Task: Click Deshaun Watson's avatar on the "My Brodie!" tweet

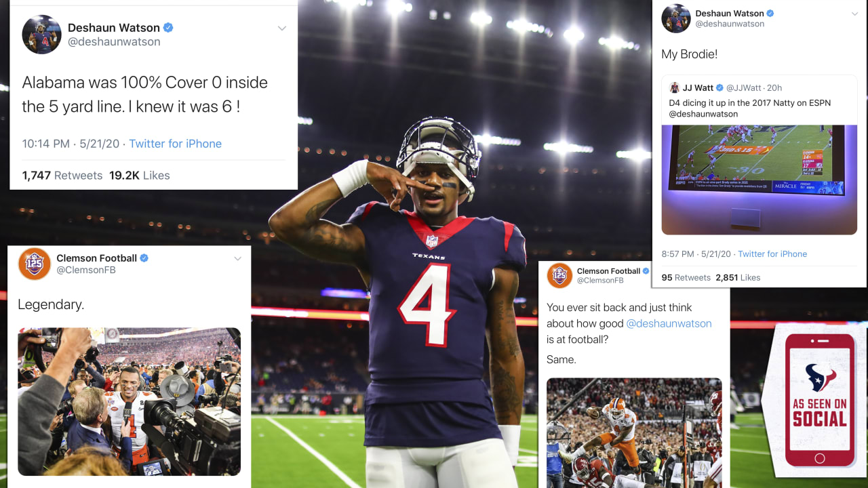Action: point(676,18)
